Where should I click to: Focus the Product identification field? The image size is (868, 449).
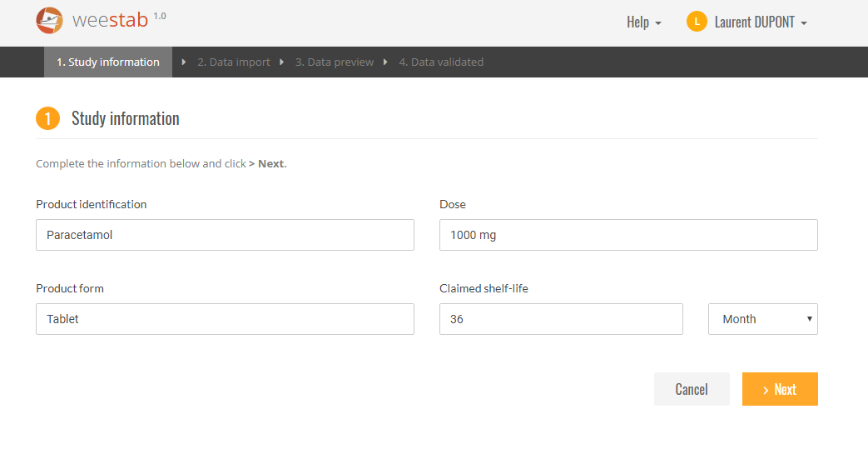tap(225, 235)
